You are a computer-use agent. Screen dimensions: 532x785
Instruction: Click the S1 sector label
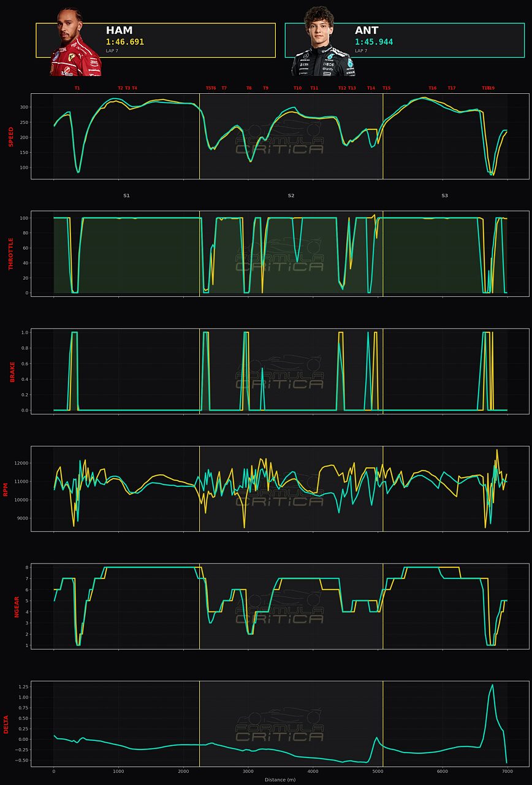[126, 196]
